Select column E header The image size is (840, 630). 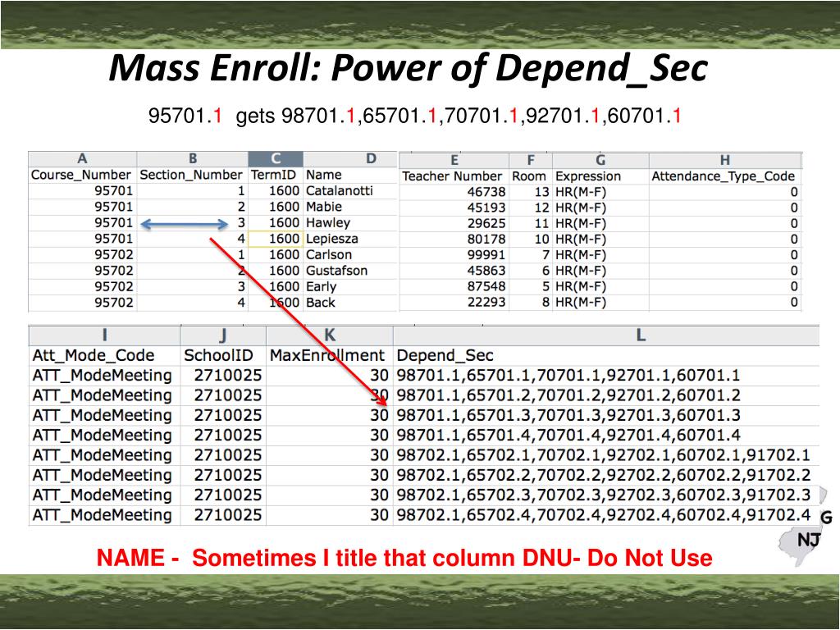(x=454, y=161)
